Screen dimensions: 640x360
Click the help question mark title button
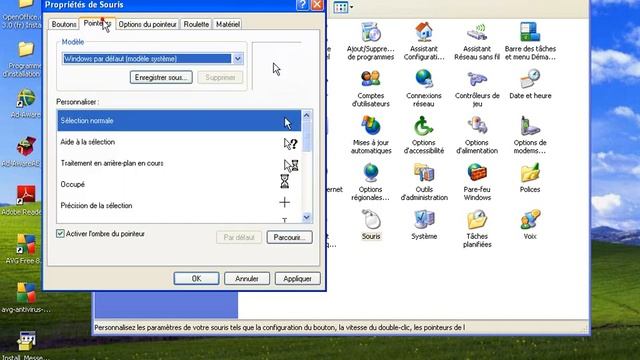point(302,4)
